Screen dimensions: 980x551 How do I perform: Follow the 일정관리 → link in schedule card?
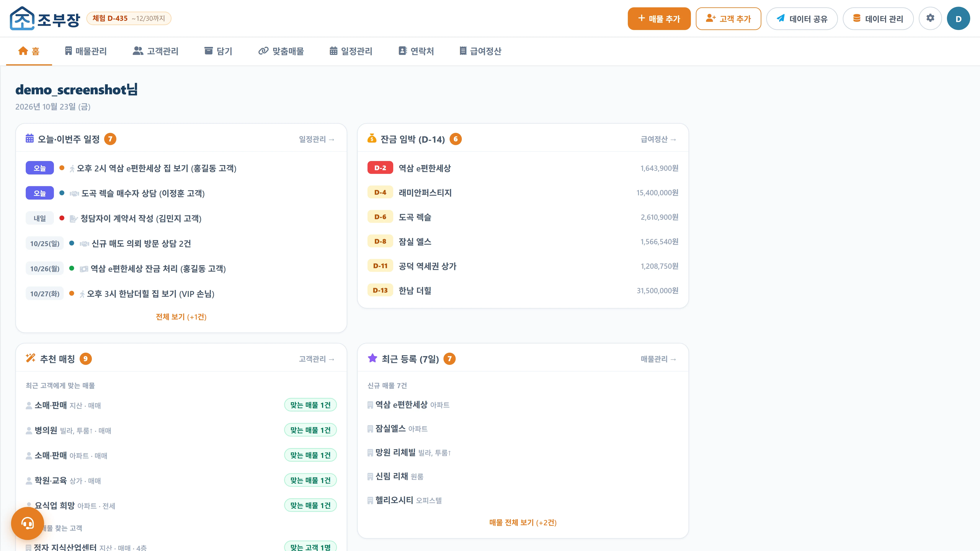[316, 139]
